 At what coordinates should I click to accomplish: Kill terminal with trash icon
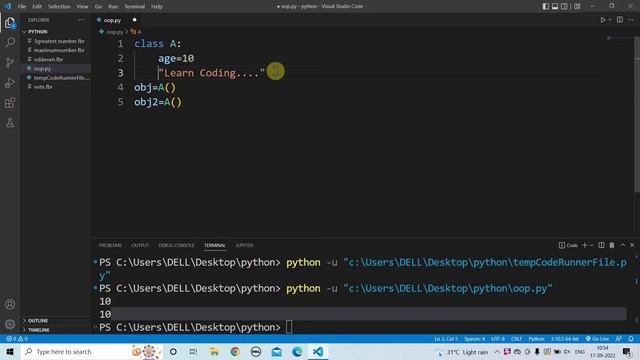612,245
